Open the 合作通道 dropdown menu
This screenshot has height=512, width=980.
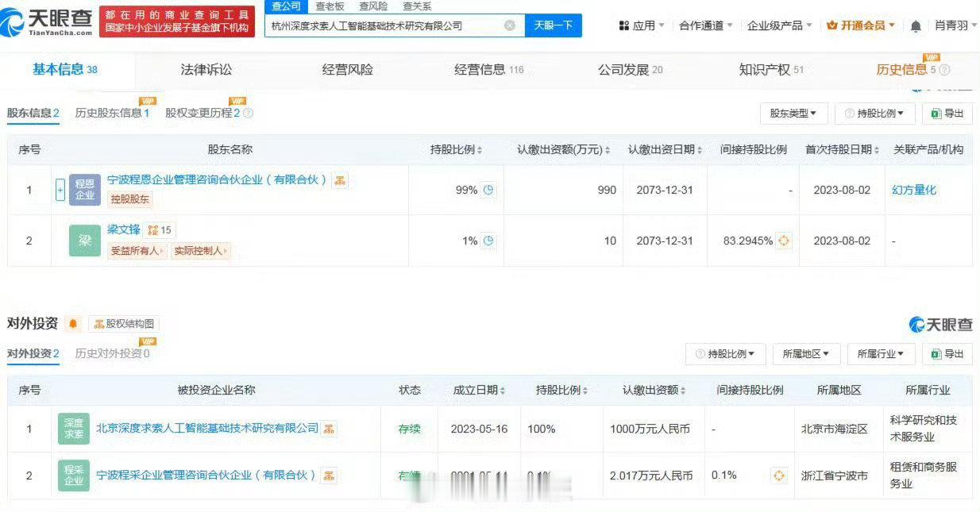coord(706,25)
